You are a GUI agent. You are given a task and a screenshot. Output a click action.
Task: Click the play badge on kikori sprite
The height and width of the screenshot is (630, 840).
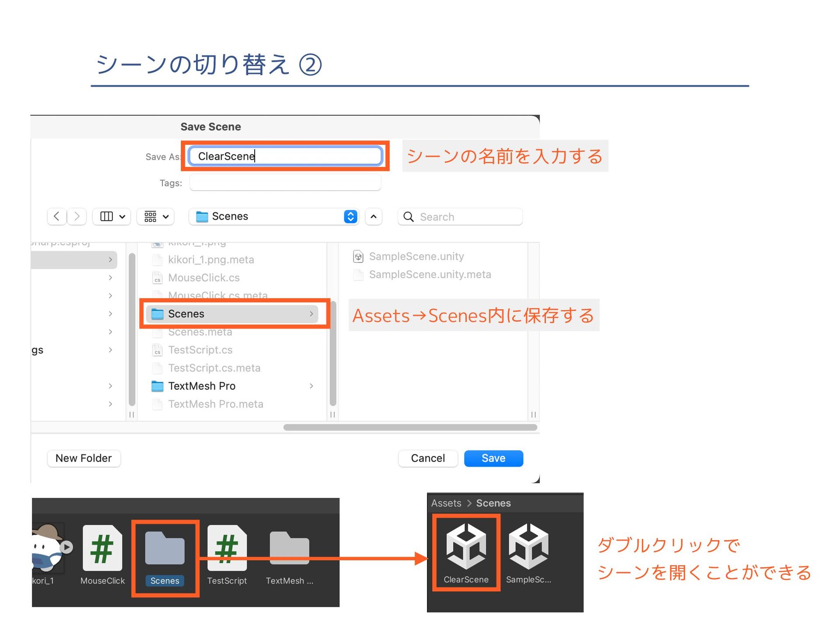66,547
